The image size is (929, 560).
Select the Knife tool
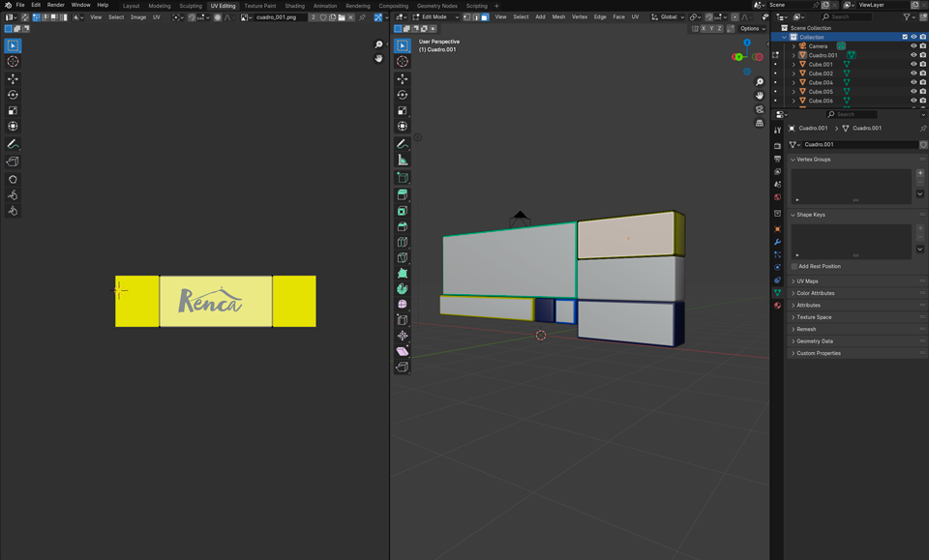click(x=403, y=257)
